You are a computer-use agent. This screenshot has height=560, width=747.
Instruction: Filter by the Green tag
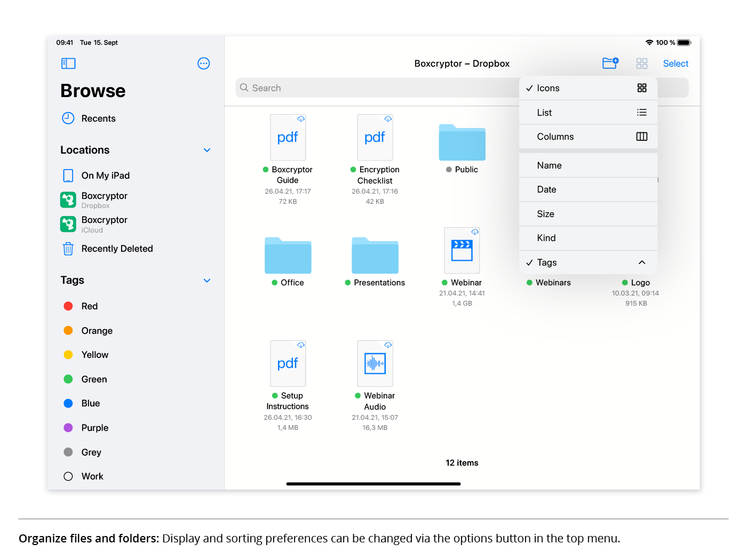click(x=85, y=379)
